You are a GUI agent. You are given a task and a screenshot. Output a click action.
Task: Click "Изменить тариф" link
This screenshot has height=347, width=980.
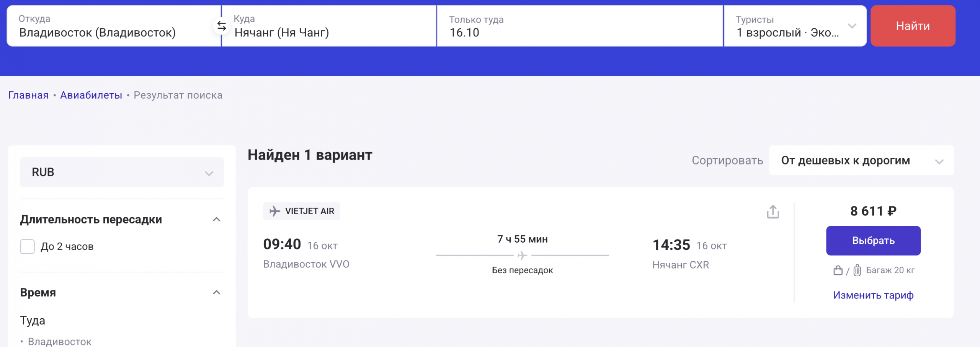(873, 295)
